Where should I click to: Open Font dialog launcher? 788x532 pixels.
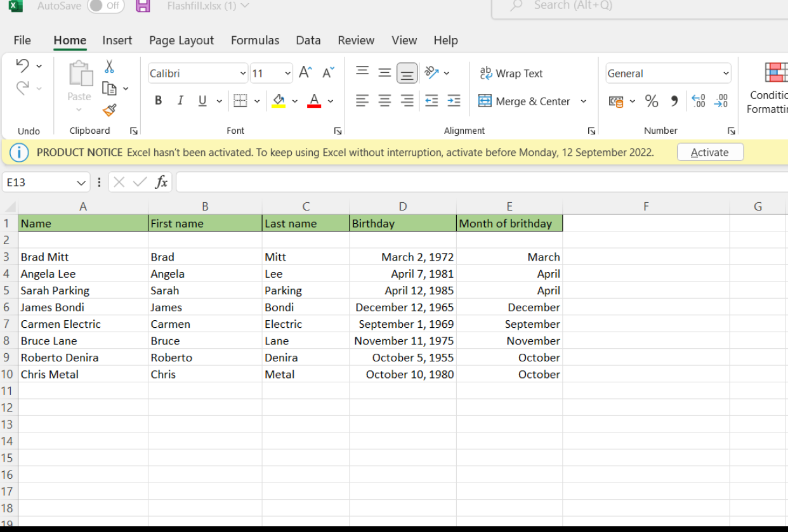pyautogui.click(x=338, y=131)
